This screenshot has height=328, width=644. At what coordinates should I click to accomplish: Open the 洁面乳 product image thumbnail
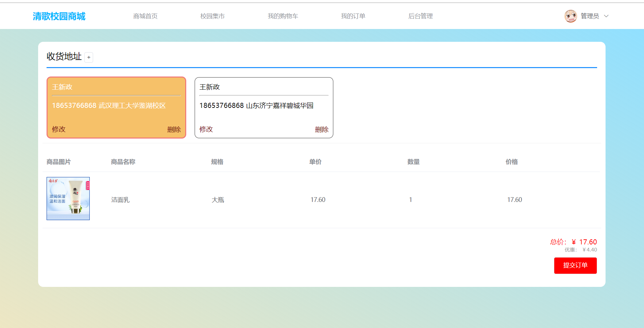point(68,198)
